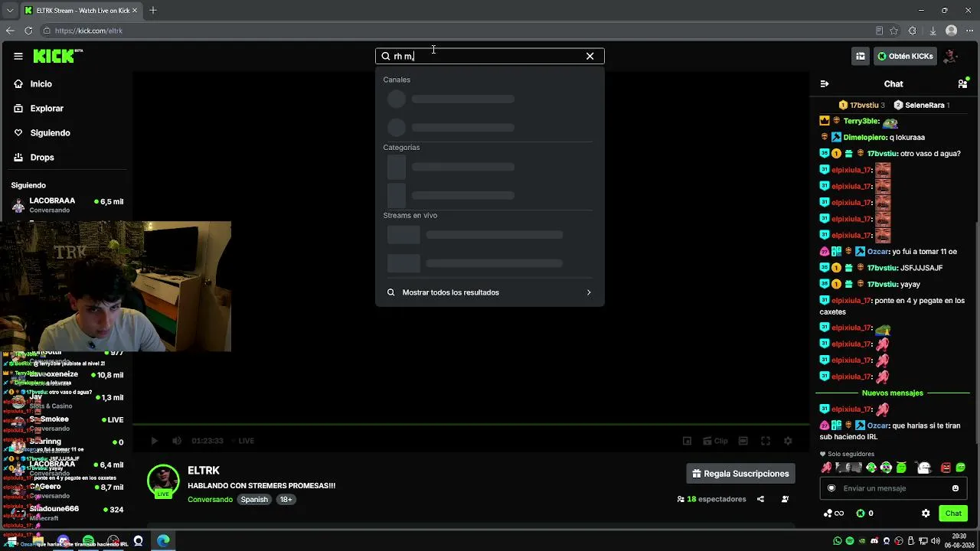Click username Terry3ble in chat
The height and width of the screenshot is (551, 980).
tap(861, 122)
